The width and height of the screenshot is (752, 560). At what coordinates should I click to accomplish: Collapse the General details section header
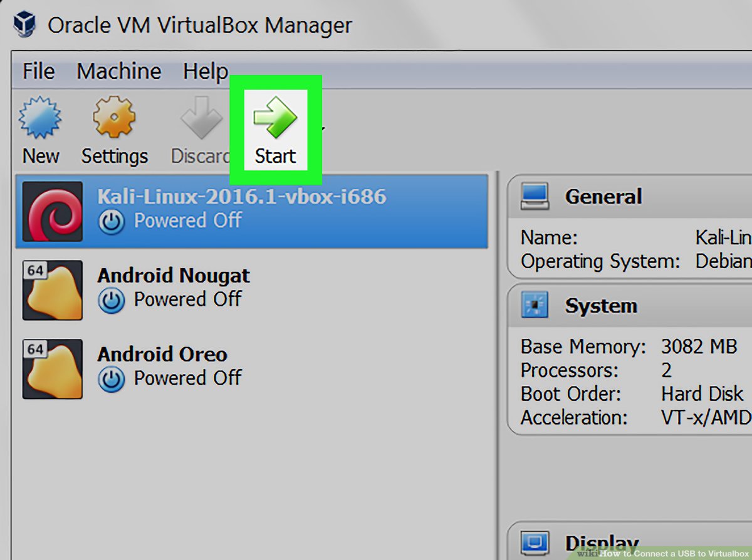pos(603,195)
